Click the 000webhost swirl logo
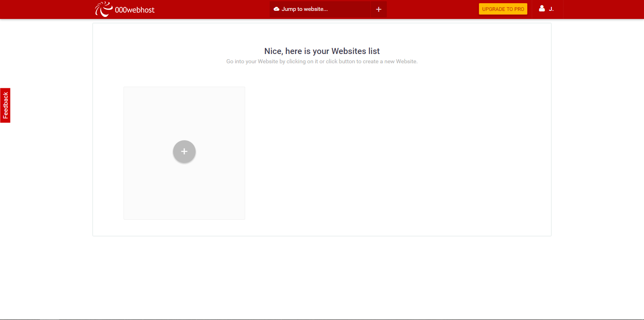 (x=103, y=9)
